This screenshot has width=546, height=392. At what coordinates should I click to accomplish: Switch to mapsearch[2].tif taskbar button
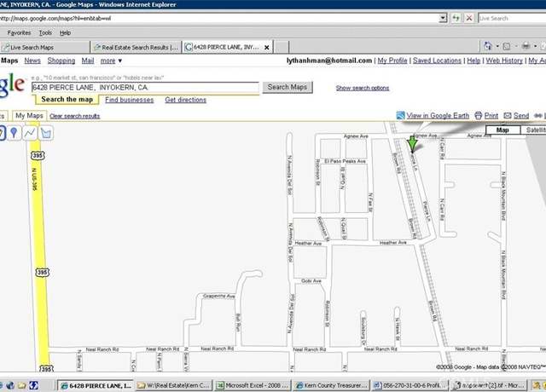pos(489,385)
